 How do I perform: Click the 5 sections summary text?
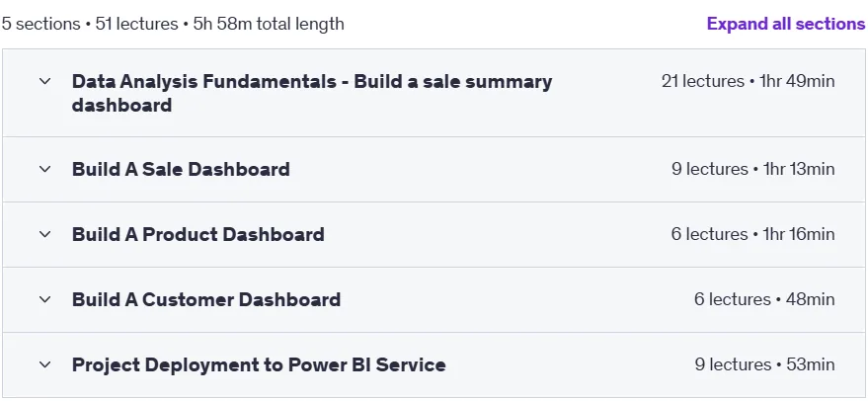[39, 24]
